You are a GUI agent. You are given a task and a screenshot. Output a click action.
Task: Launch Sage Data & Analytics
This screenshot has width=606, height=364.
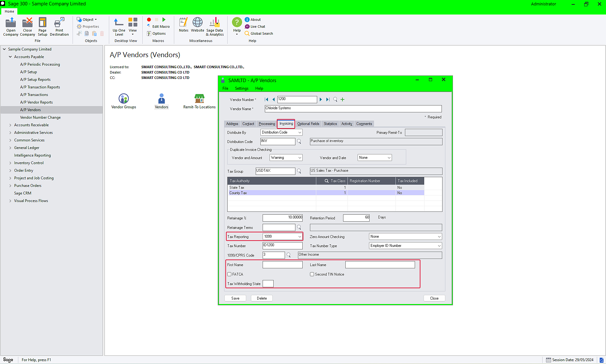[215, 27]
